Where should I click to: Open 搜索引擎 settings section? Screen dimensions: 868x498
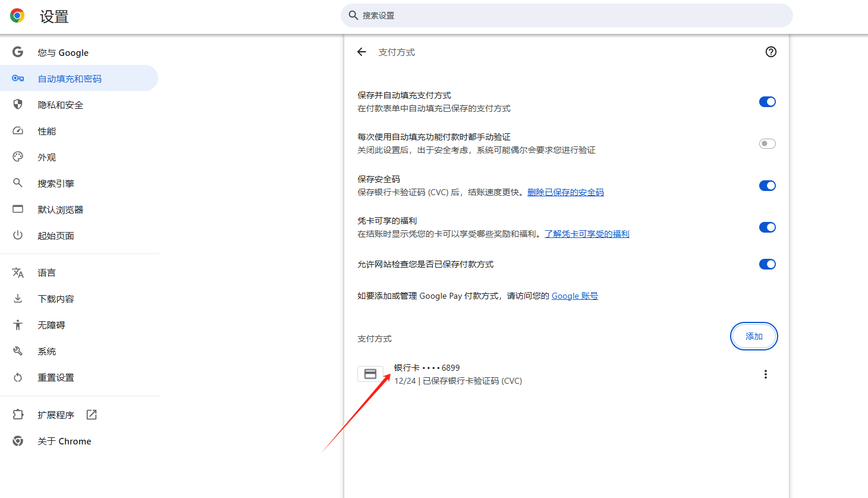(x=79, y=183)
